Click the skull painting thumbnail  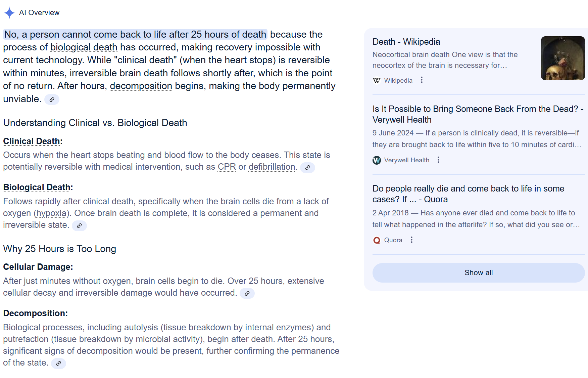click(x=562, y=58)
